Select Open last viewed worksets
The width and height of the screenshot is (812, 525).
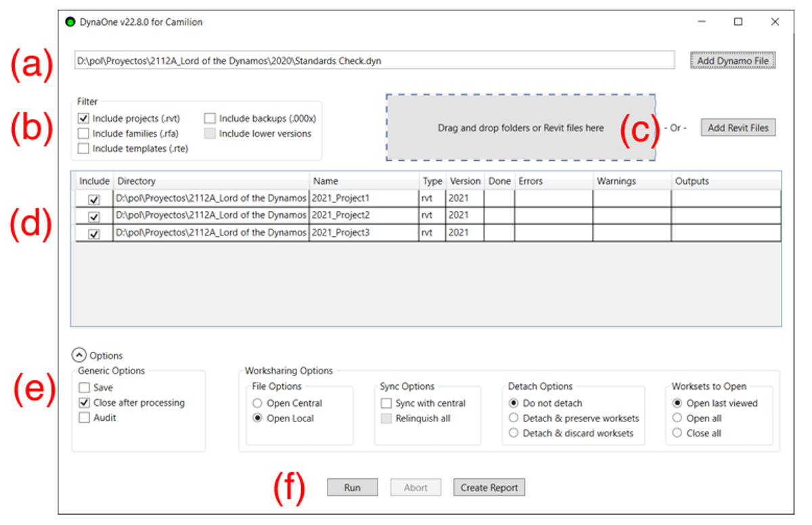[677, 403]
